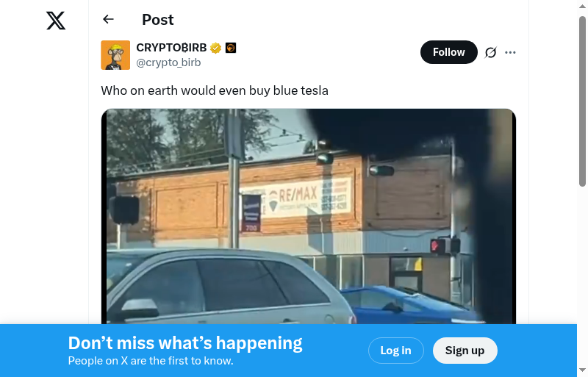The height and width of the screenshot is (377, 588).
Task: Click the vertical scrollbar thumb
Action: [582, 101]
